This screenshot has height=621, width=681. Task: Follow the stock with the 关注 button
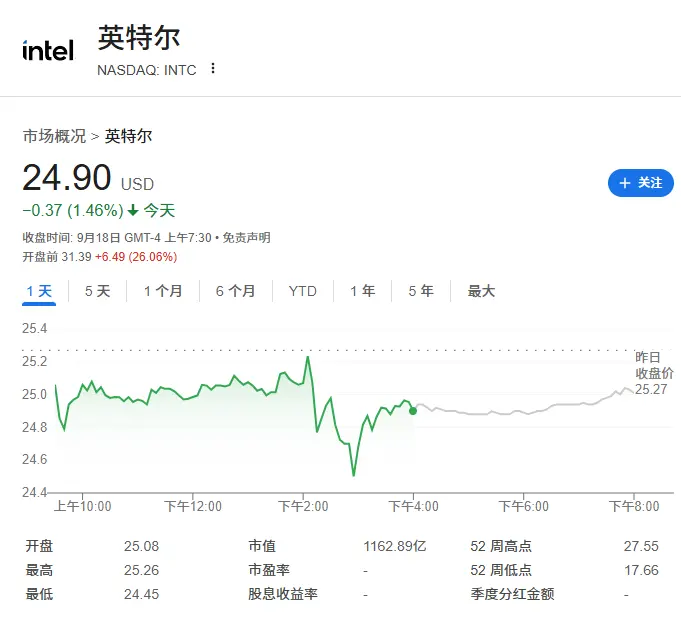coord(641,183)
